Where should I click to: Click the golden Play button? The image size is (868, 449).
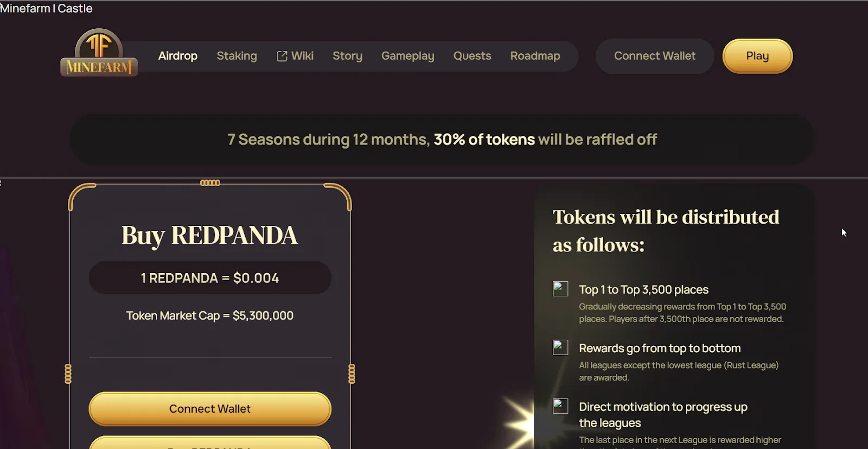[x=757, y=56]
